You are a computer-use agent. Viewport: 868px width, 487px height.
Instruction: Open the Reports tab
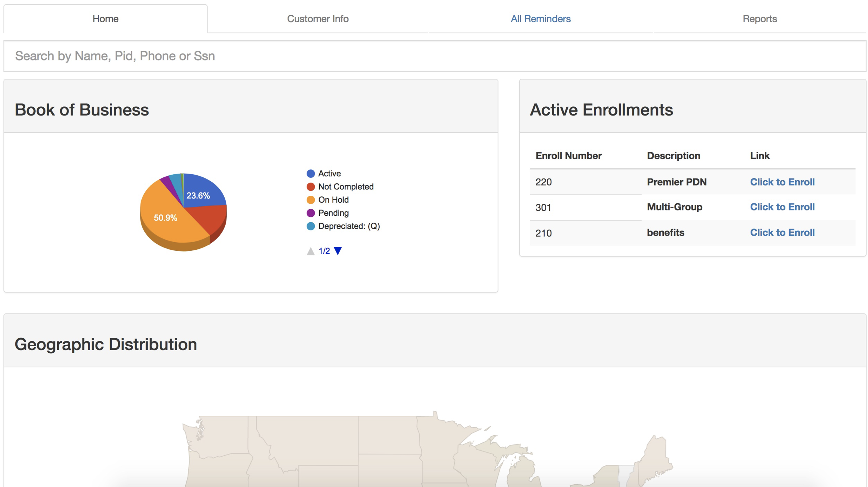point(759,19)
